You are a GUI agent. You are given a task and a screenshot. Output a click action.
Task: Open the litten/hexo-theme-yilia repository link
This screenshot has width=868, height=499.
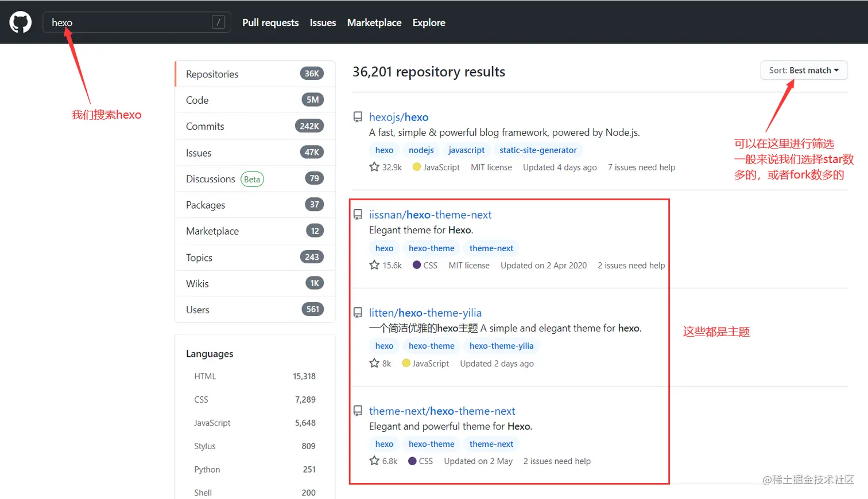pos(425,313)
